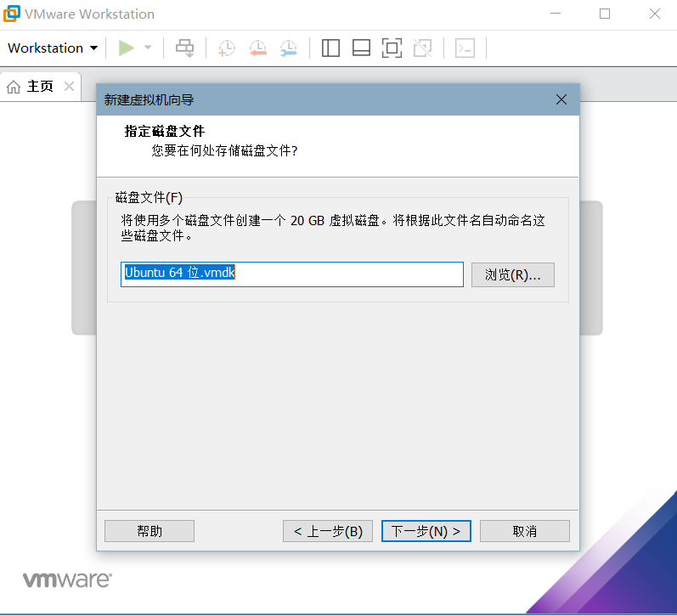Click the Unity mode icon
677x616 pixels.
423,48
